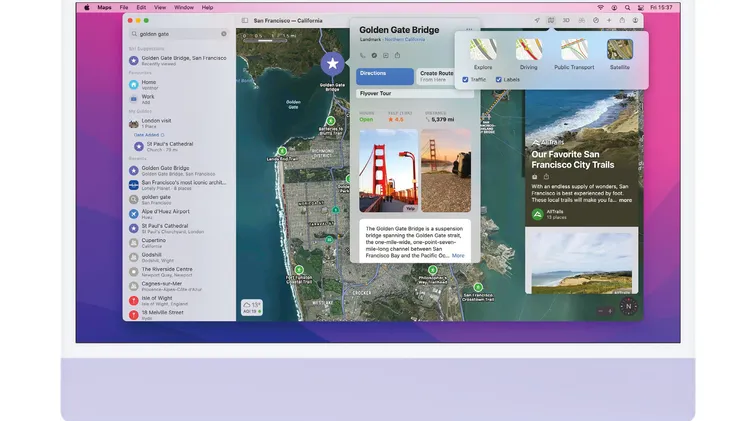Click the Yelp 4.5 star rating
This screenshot has width=750, height=421.
[396, 119]
